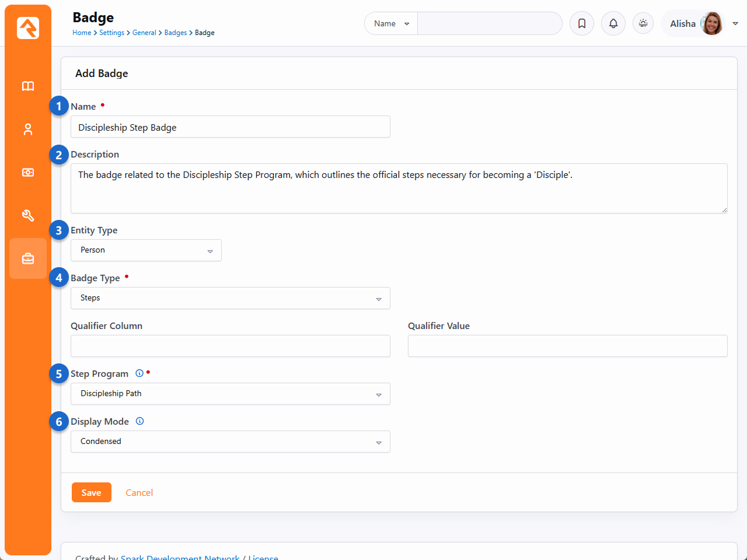Open the book icon sidebar menu
This screenshot has height=560, width=747.
(x=28, y=86)
